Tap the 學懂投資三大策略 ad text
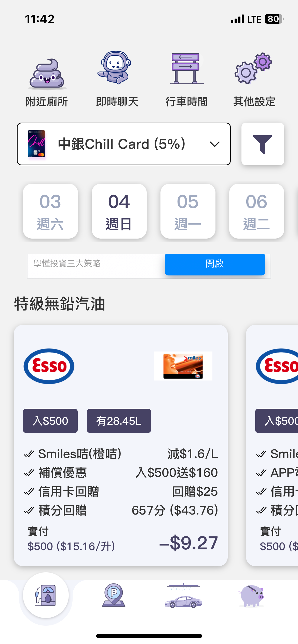The height and width of the screenshot is (644, 298). point(67,264)
